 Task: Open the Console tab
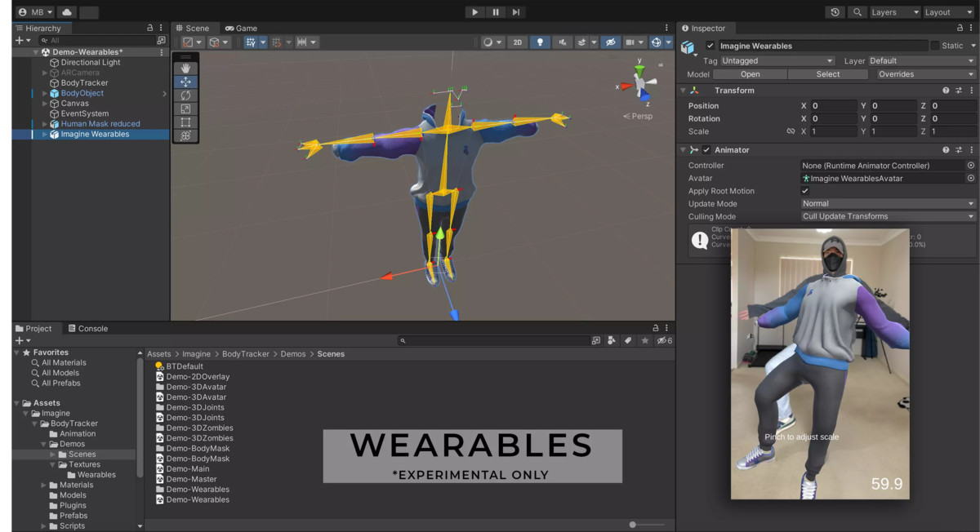(88, 328)
